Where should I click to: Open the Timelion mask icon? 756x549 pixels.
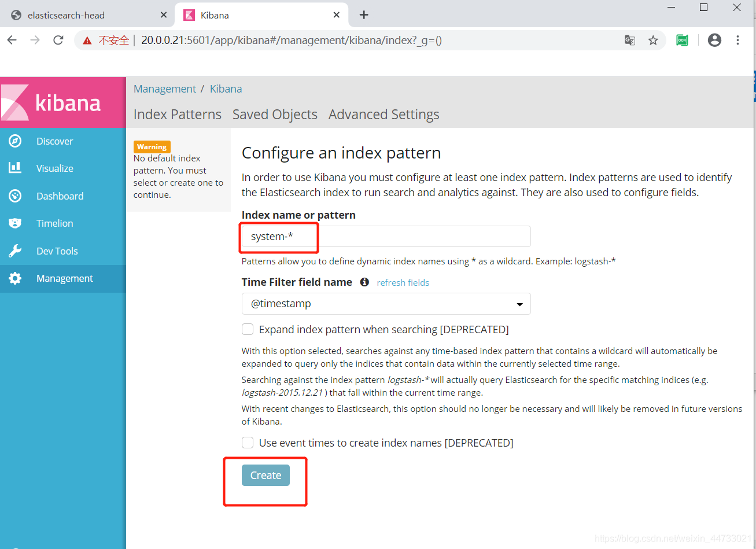15,223
